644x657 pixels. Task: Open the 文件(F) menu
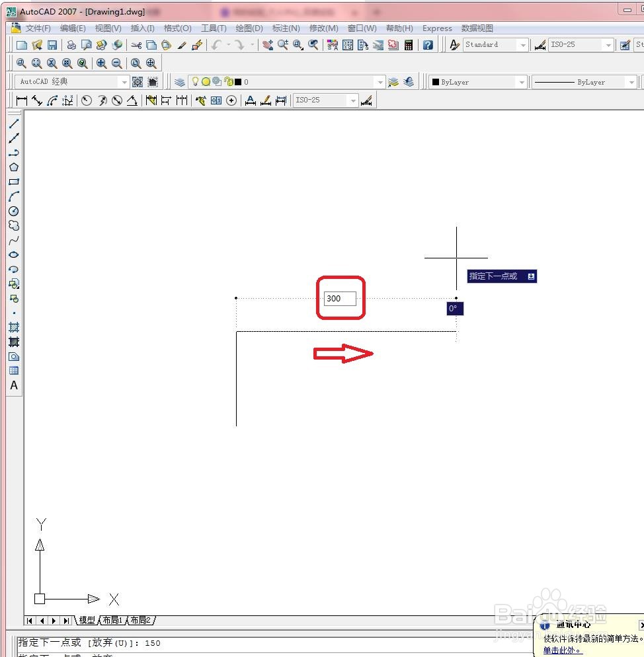[x=38, y=28]
